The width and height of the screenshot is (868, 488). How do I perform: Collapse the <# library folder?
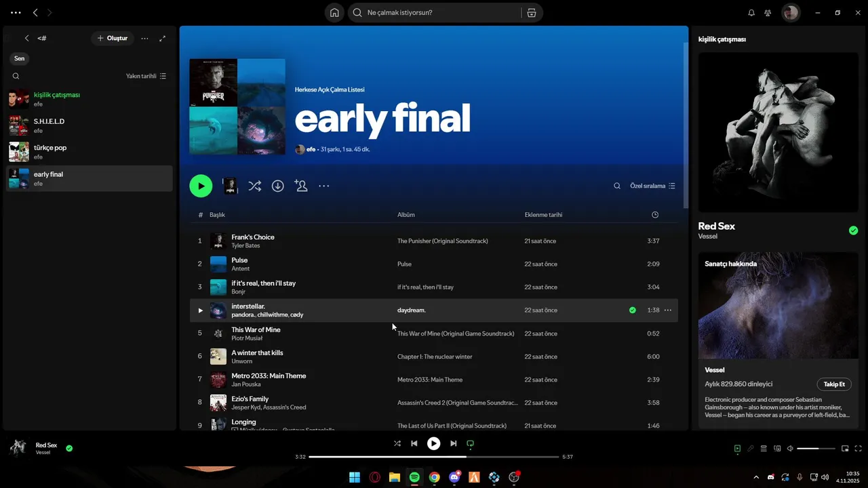click(26, 39)
